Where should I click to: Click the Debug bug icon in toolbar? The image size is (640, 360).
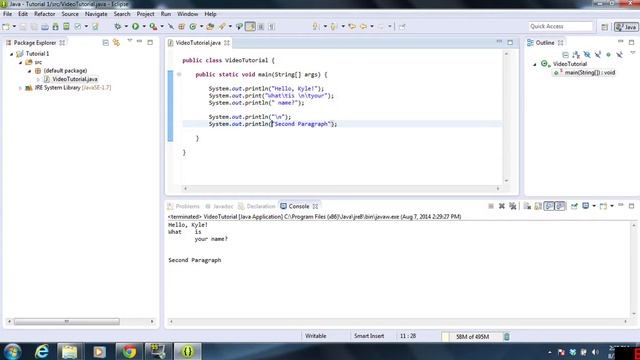point(118,27)
